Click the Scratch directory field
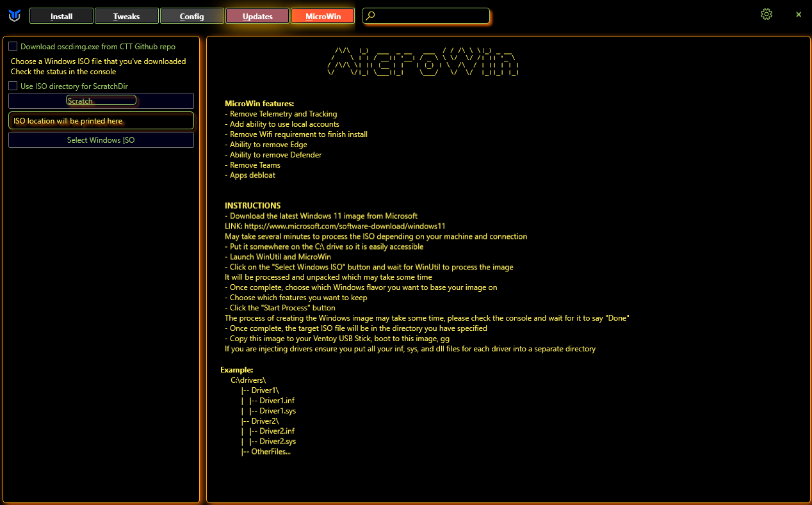 coord(101,100)
